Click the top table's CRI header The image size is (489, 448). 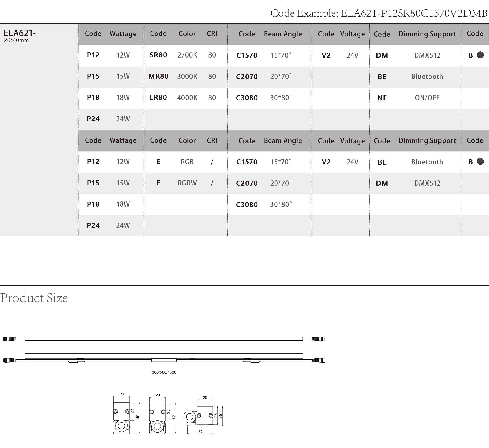pos(212,34)
